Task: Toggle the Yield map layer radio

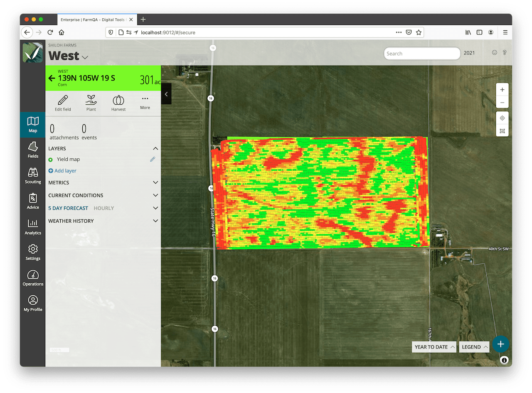Action: click(51, 160)
